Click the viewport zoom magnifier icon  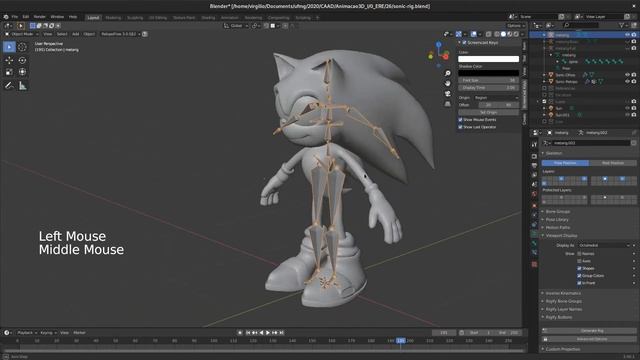[x=448, y=73]
